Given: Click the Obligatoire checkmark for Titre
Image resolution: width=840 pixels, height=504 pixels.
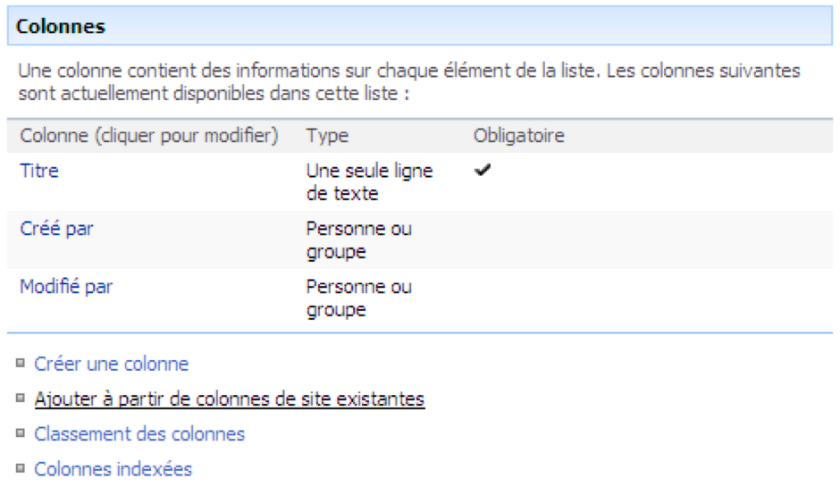Looking at the screenshot, I should pyautogui.click(x=483, y=172).
